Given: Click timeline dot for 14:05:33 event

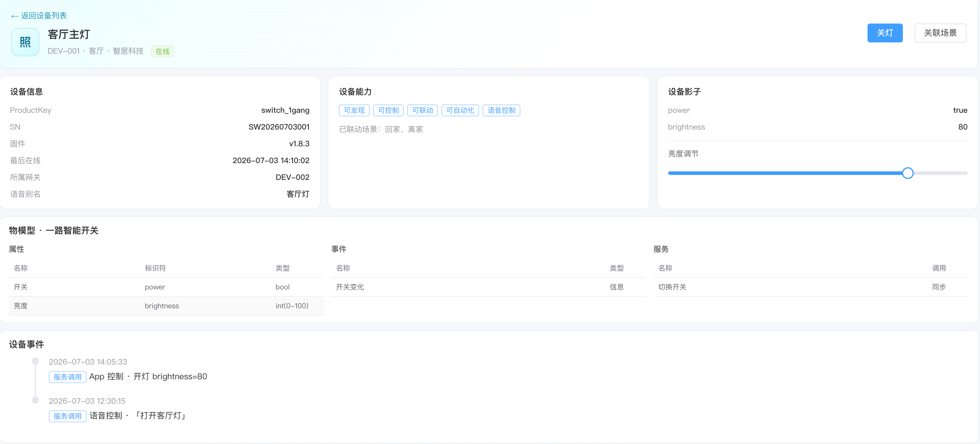Looking at the screenshot, I should pyautogui.click(x=35, y=361).
